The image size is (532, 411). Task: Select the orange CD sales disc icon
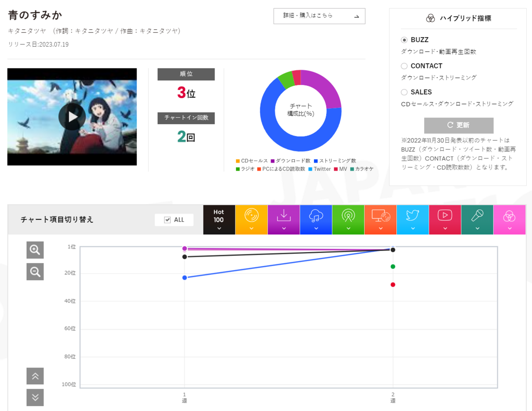pos(251,220)
